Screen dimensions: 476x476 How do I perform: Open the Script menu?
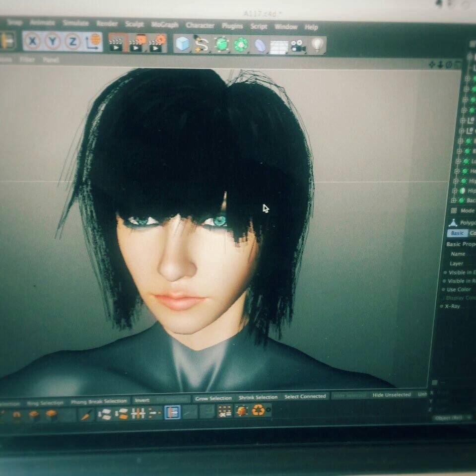click(x=259, y=27)
